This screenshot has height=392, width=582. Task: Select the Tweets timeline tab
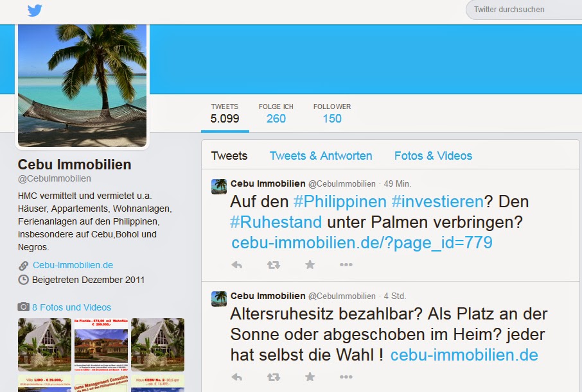click(229, 156)
